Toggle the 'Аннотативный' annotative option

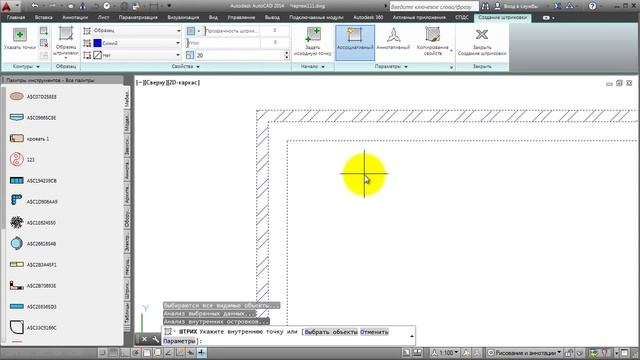[x=393, y=40]
